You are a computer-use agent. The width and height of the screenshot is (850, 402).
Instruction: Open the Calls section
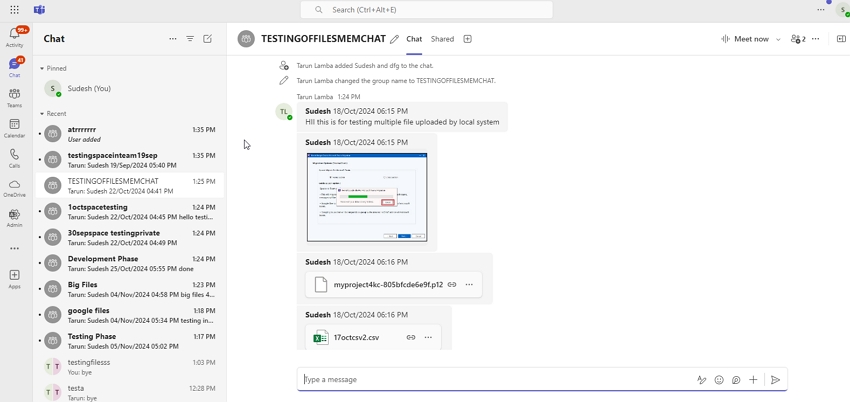pos(15,158)
